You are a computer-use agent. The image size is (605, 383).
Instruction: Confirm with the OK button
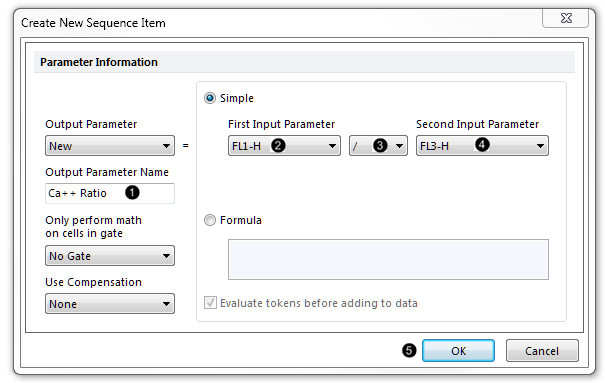(458, 351)
